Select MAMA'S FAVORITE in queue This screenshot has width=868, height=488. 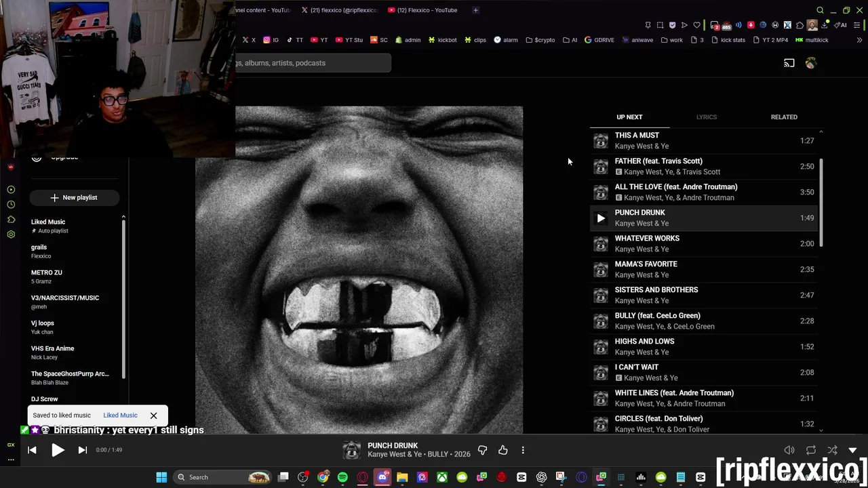coord(703,270)
